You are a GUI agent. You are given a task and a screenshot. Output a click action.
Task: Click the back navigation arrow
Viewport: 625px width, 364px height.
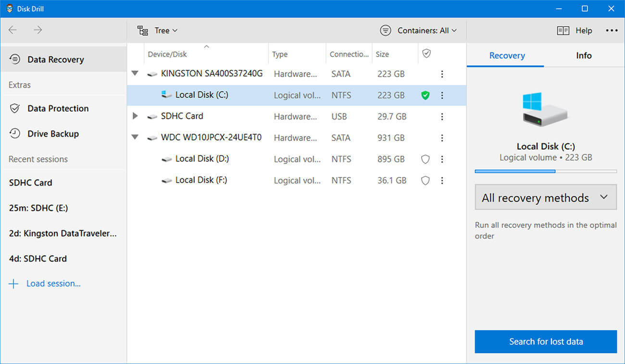12,30
